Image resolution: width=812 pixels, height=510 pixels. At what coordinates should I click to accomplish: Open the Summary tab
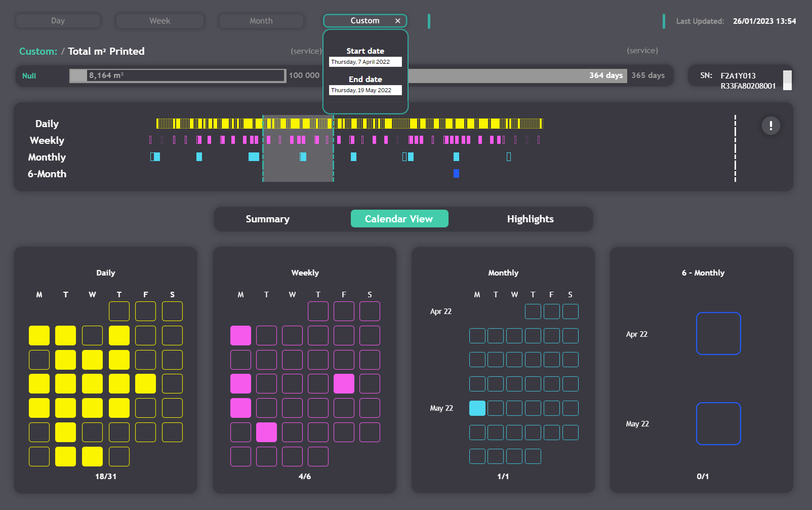coord(267,219)
